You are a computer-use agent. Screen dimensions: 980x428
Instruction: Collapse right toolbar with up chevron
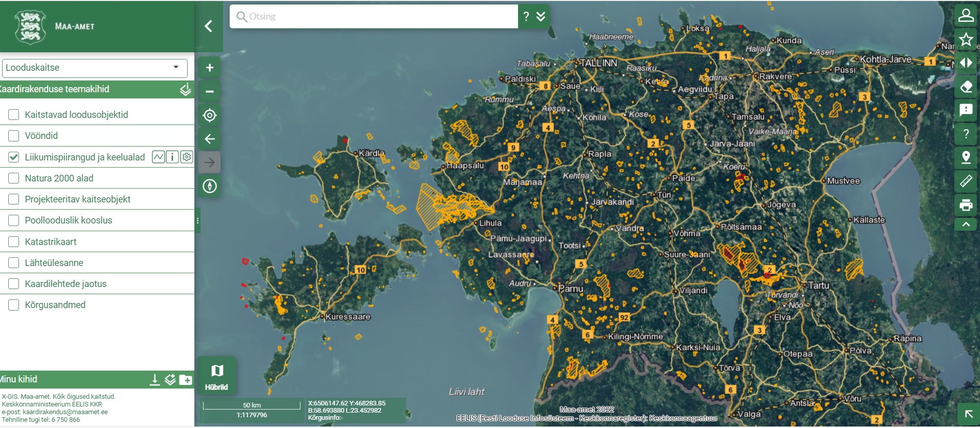(x=966, y=225)
